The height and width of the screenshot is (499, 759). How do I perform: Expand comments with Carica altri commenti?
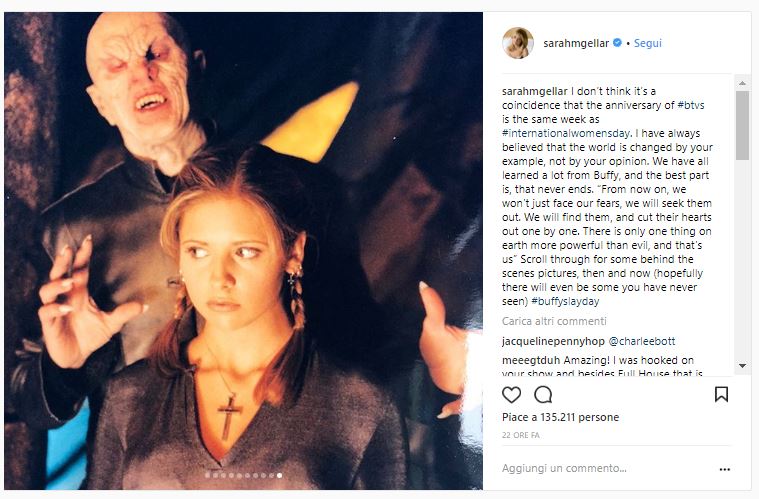pos(554,321)
